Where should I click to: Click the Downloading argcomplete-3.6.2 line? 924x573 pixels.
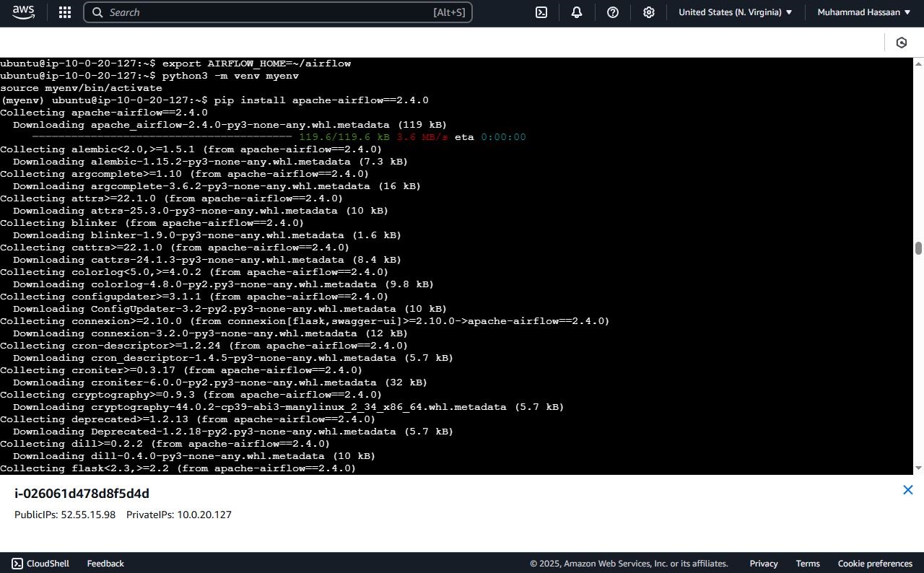coord(217,186)
